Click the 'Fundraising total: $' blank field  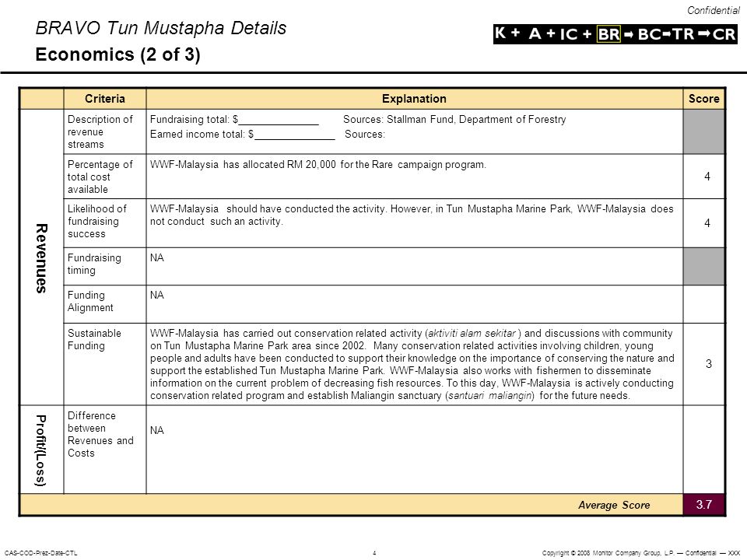[x=279, y=120]
